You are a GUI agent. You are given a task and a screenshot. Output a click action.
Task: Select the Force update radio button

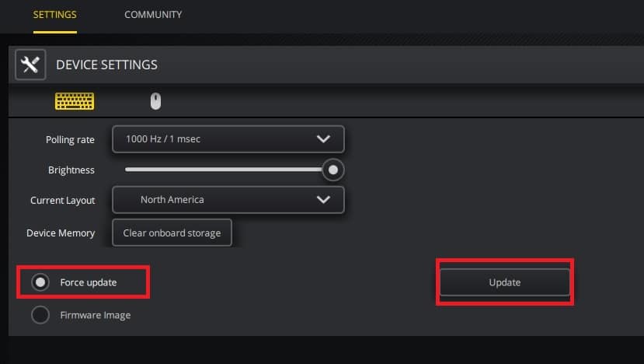[40, 282]
